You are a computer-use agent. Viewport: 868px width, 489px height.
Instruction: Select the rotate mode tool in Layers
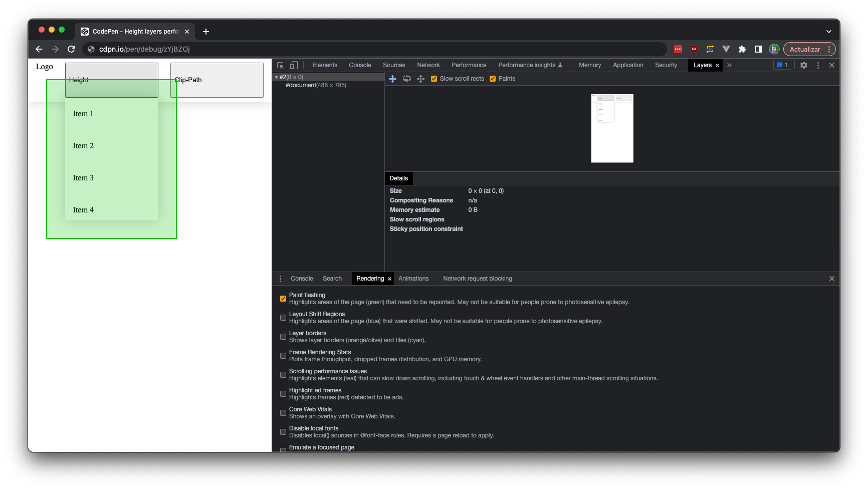[406, 79]
